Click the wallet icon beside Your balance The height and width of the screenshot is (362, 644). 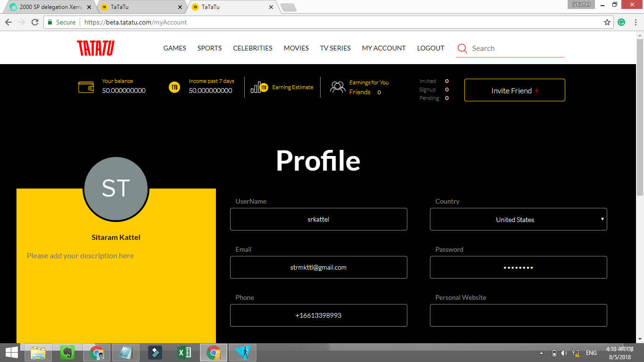pyautogui.click(x=86, y=87)
